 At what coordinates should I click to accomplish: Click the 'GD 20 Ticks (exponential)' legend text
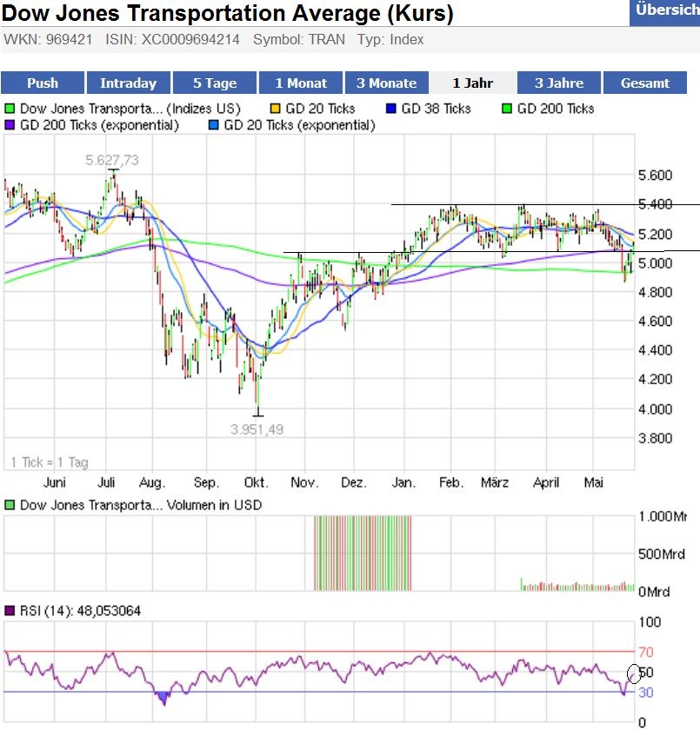pyautogui.click(x=299, y=125)
